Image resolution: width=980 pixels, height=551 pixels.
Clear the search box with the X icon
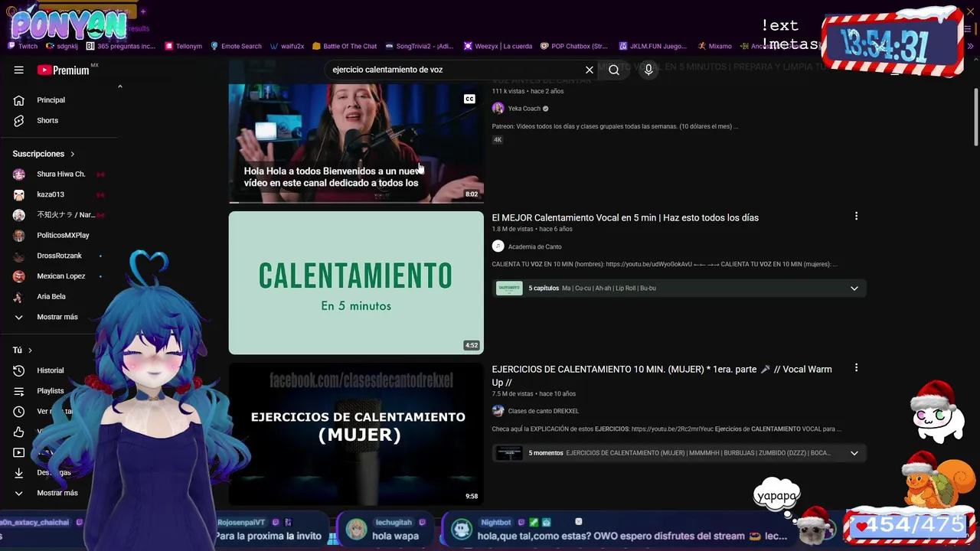[590, 70]
